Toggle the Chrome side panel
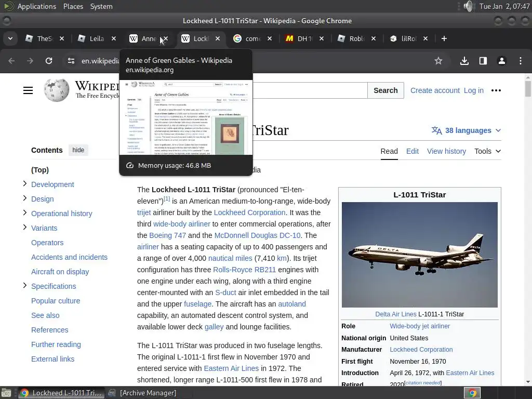 [483, 61]
